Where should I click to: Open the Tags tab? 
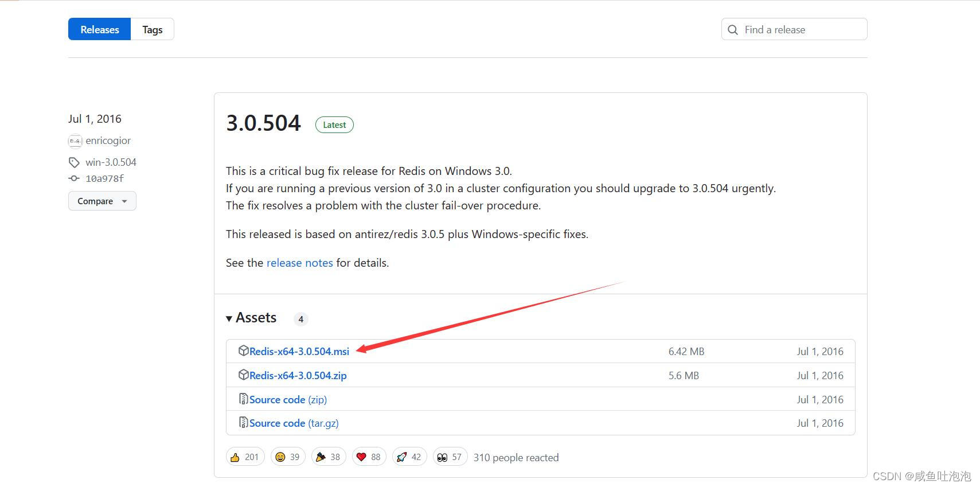(153, 29)
